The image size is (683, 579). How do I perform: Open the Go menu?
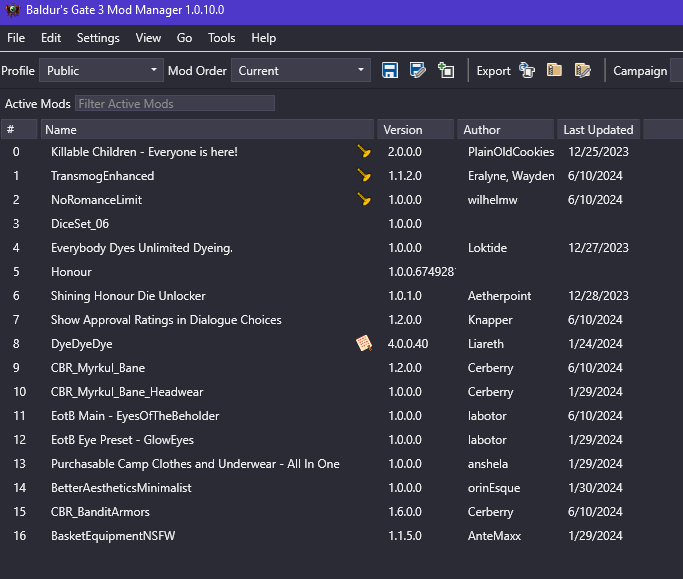[184, 38]
